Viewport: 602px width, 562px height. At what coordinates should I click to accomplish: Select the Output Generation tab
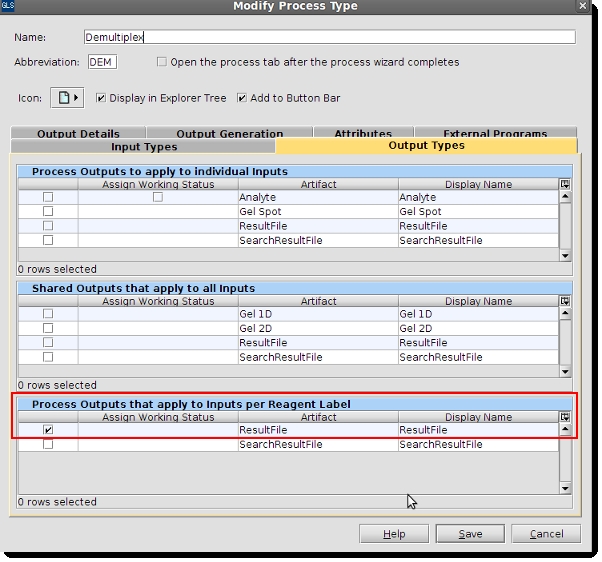click(229, 133)
